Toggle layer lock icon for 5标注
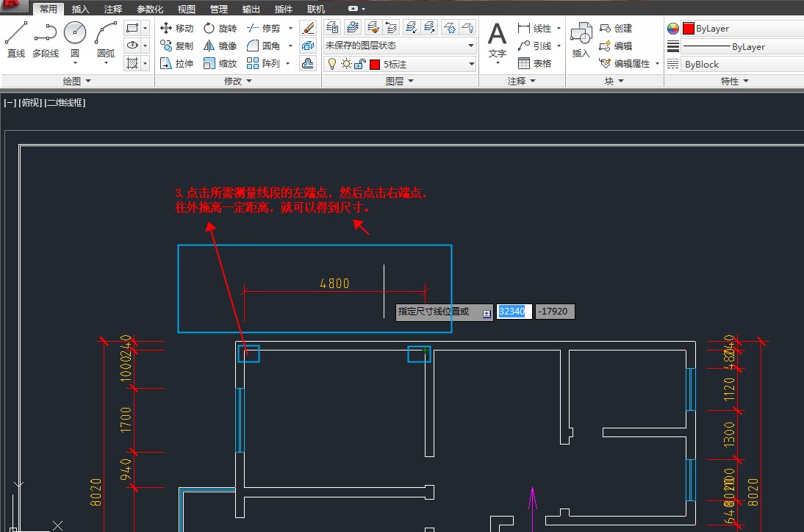The height and width of the screenshot is (532, 804). [360, 63]
